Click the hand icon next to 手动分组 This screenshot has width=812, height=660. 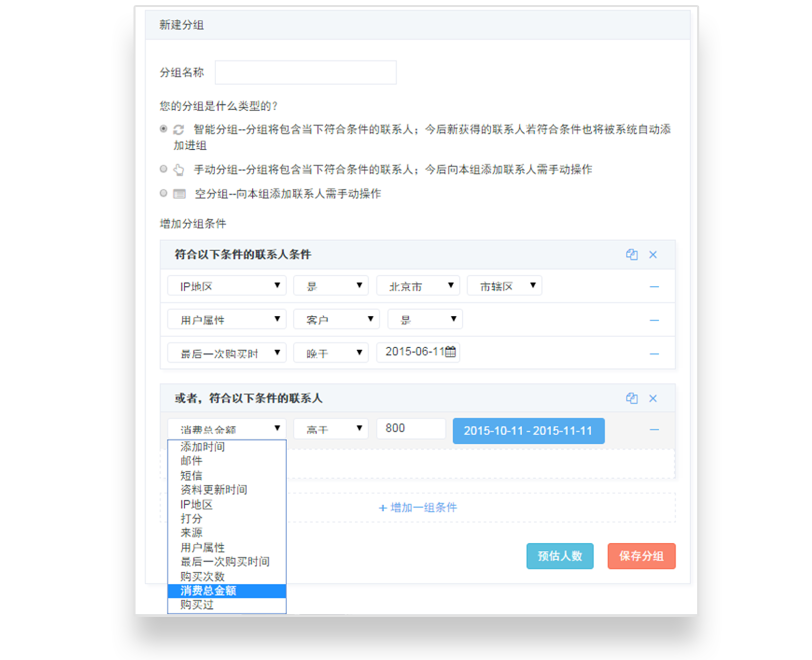point(179,170)
